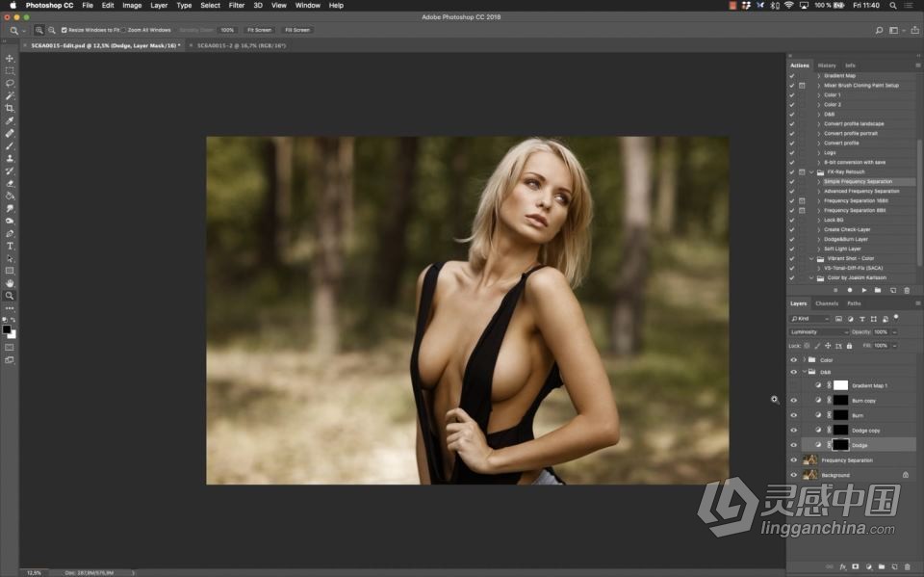Select the Lasso tool

[x=10, y=83]
